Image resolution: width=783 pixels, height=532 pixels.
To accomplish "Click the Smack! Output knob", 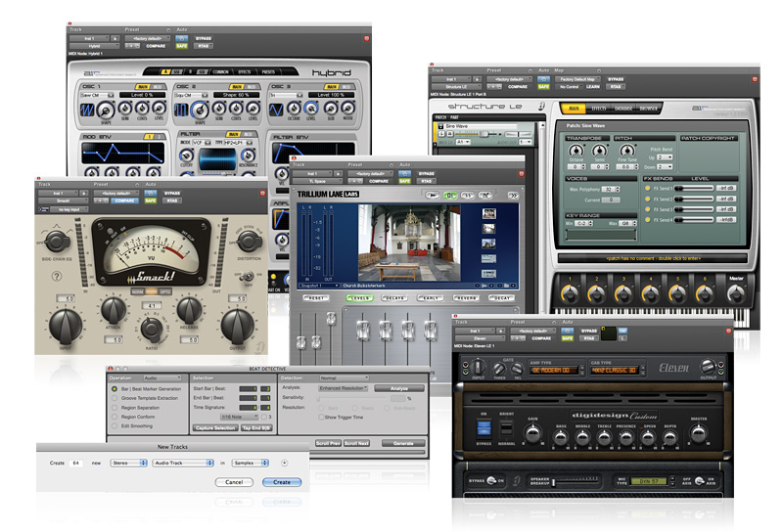I will click(x=238, y=326).
